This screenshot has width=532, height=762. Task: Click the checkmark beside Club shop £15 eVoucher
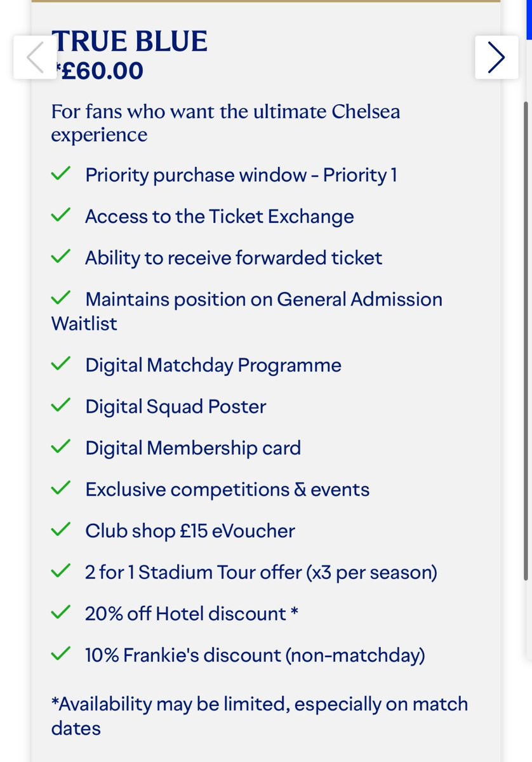click(60, 531)
